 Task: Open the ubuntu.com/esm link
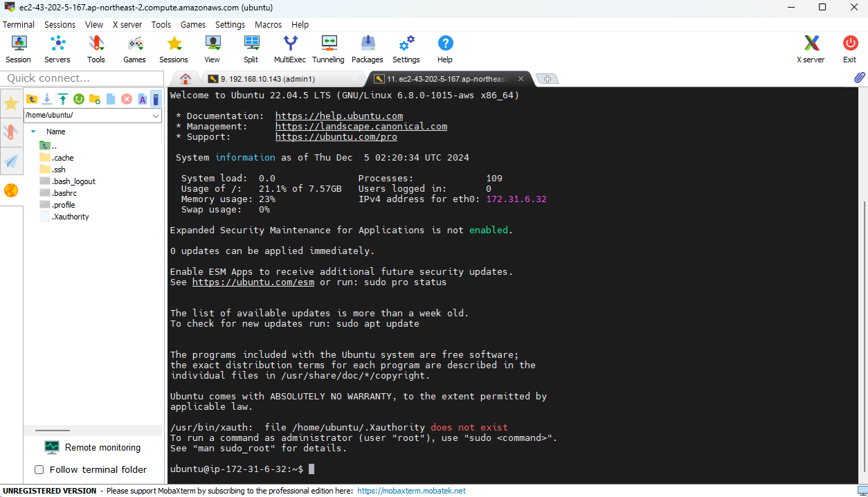[x=253, y=282]
